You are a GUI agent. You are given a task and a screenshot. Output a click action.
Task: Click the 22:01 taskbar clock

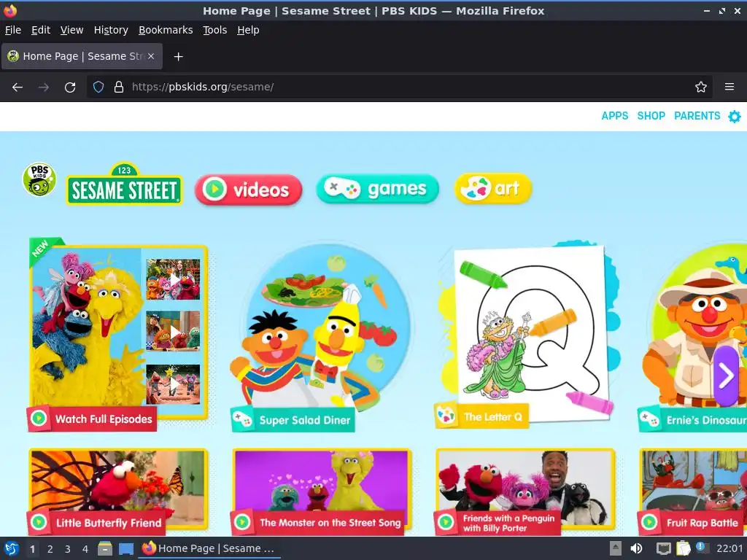click(x=729, y=549)
